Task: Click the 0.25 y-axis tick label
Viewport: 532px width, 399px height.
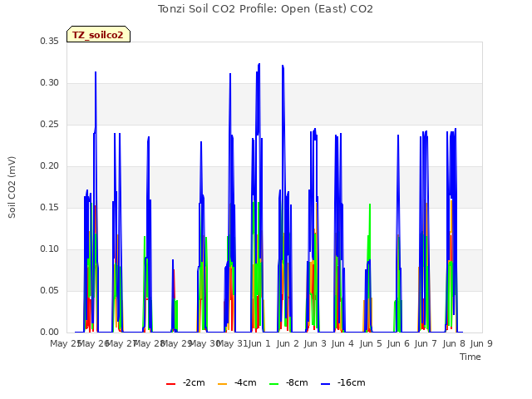Action: 50,124
